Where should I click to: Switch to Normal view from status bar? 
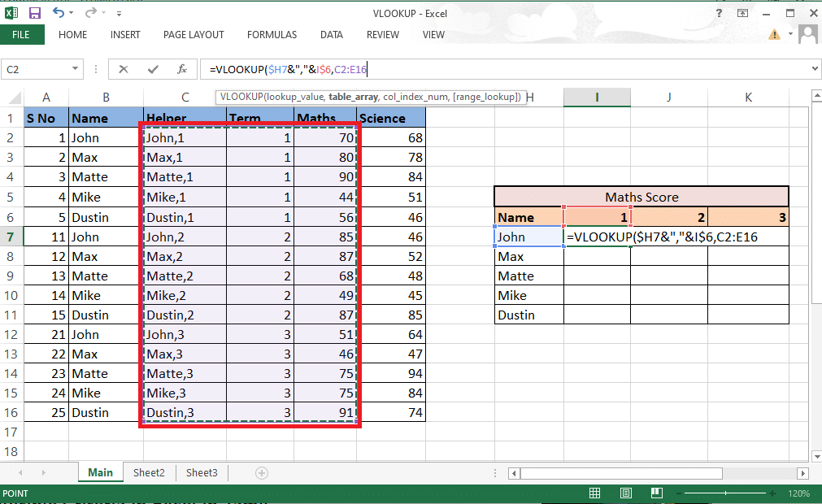tap(594, 493)
